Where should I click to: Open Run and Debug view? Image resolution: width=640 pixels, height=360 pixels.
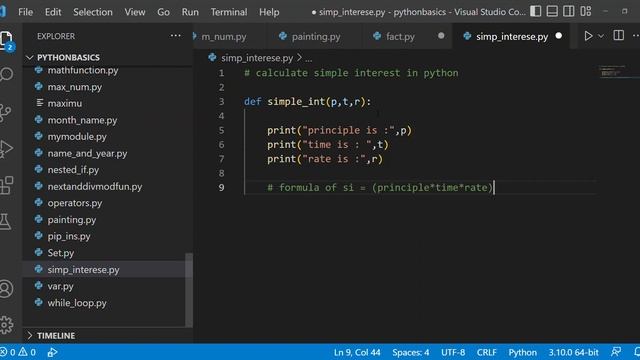click(x=6, y=149)
